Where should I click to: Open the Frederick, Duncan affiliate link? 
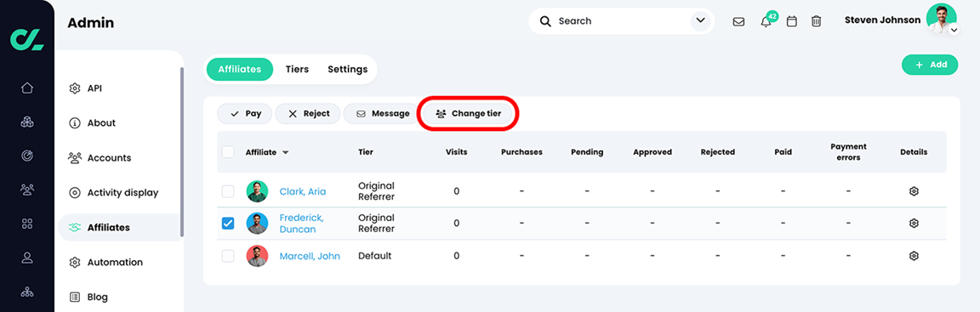pos(302,224)
